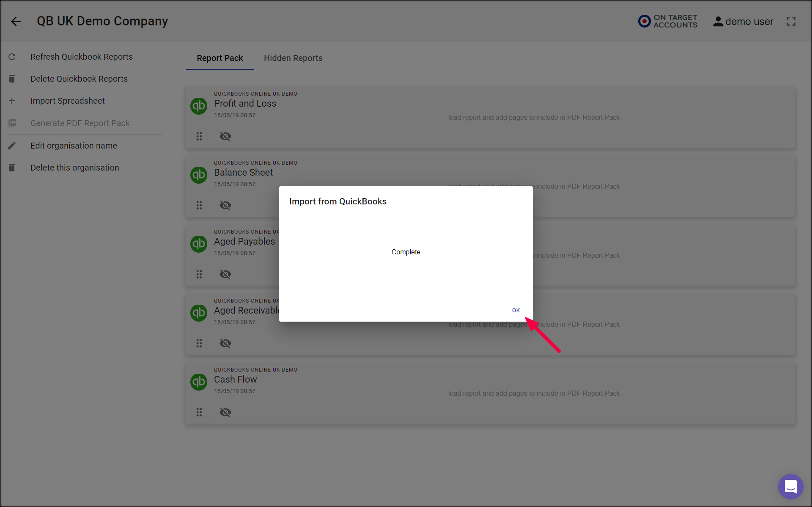Grab drag handle on Balance Sheet card
The width and height of the screenshot is (812, 507).
click(199, 205)
